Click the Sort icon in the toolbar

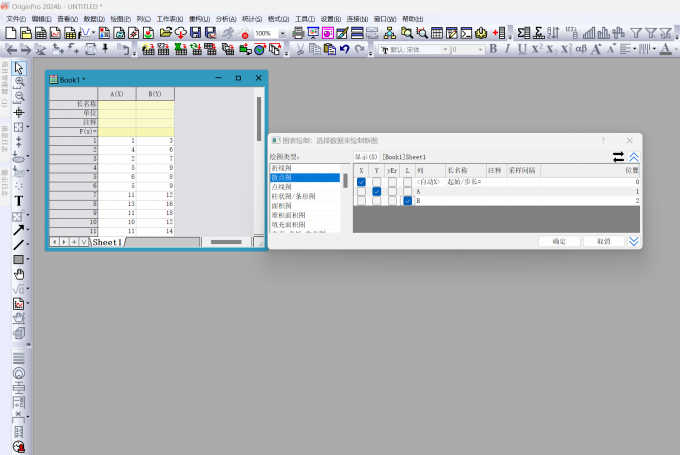553,33
